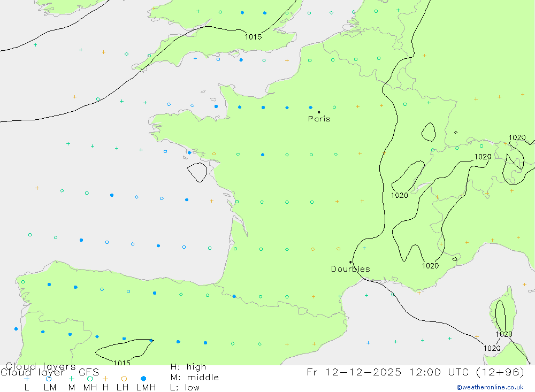The width and height of the screenshot is (535, 392).
Task: Click the 'M: middle' legend text
Action: click(x=195, y=378)
